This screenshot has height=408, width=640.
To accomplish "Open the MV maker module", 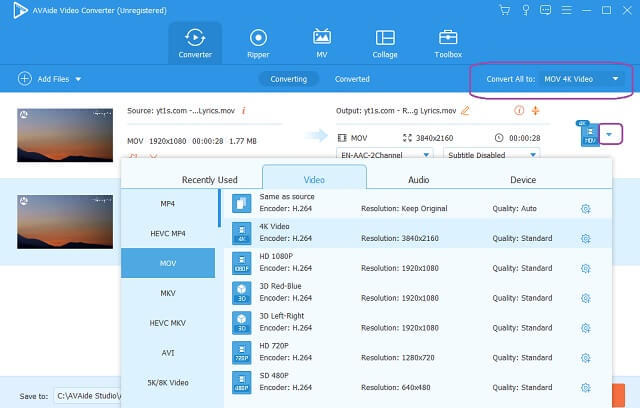I will pyautogui.click(x=322, y=43).
